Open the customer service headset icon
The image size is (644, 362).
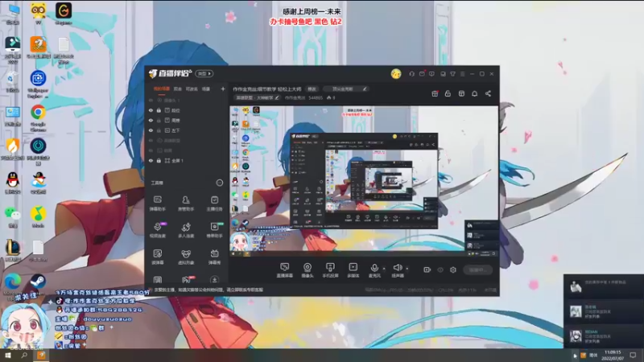(x=411, y=74)
